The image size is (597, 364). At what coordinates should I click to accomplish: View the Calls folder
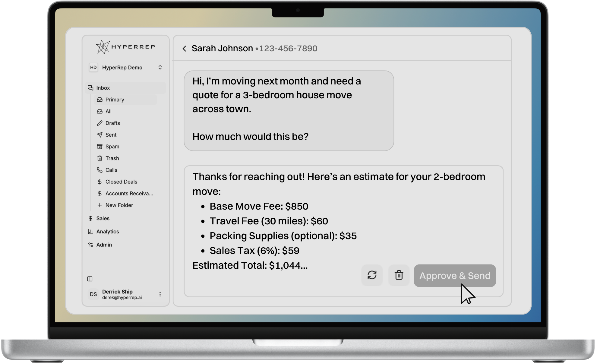click(x=111, y=170)
